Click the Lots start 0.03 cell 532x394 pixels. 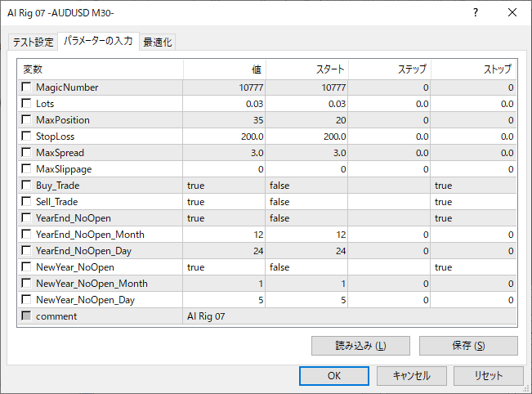[x=306, y=104]
